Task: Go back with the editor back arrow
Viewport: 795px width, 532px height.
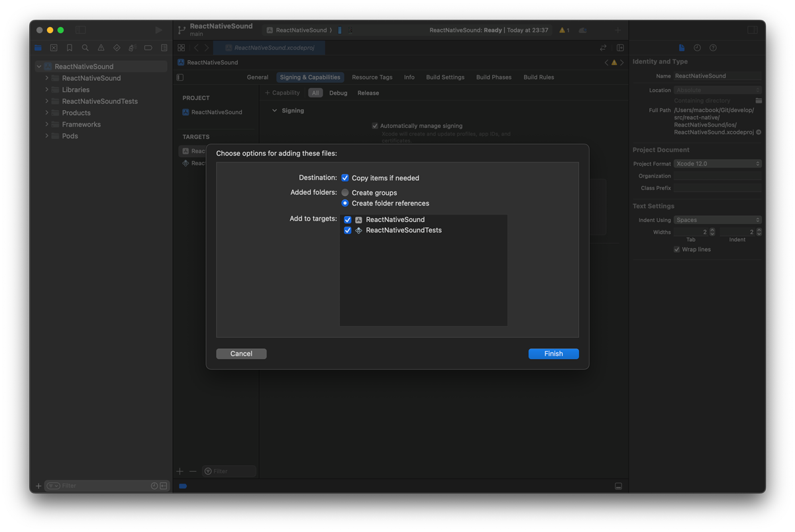Action: (196, 48)
